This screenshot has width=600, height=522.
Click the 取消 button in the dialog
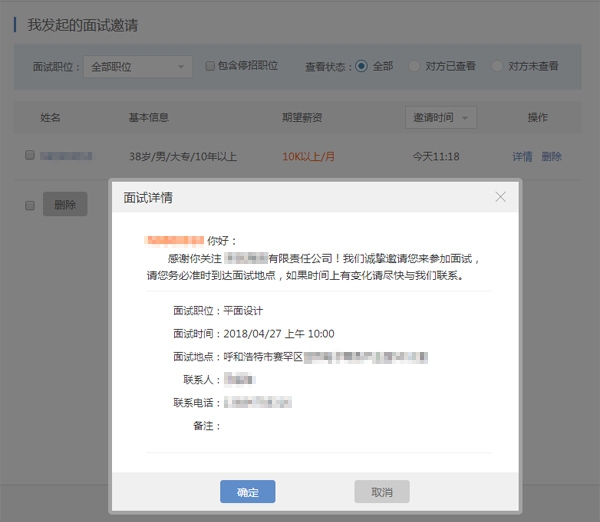pos(381,492)
